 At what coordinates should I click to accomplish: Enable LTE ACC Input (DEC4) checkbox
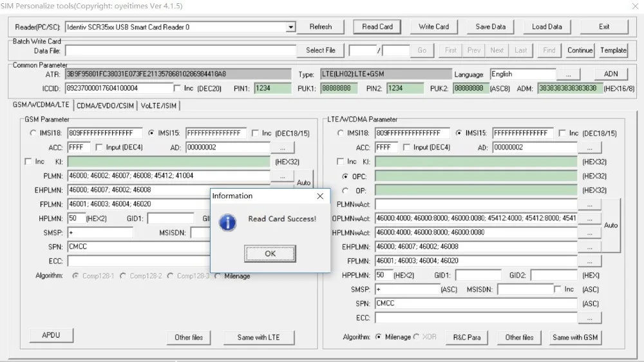pyautogui.click(x=406, y=147)
